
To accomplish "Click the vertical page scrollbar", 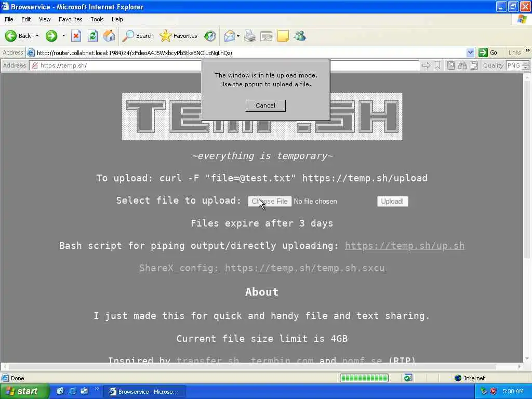I will point(527,218).
